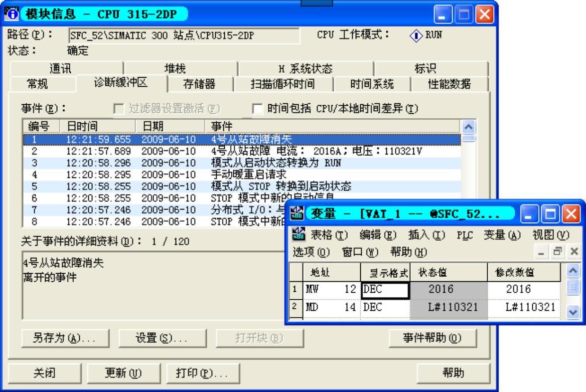Open the 扫描循环时间 tab
Image resolution: width=586 pixels, height=392 pixels.
(x=283, y=84)
